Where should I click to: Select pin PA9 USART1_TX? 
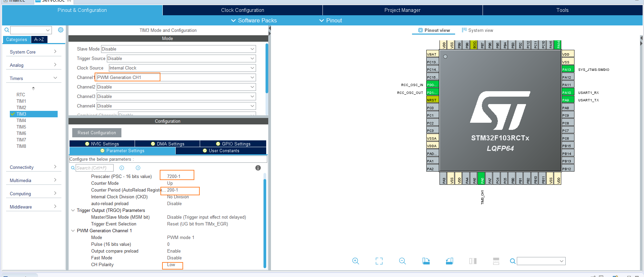[x=568, y=100]
